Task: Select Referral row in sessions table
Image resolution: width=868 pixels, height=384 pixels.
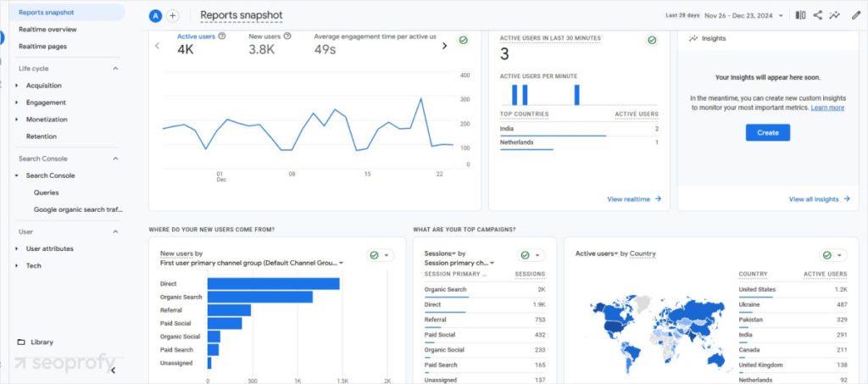Action: pos(484,320)
